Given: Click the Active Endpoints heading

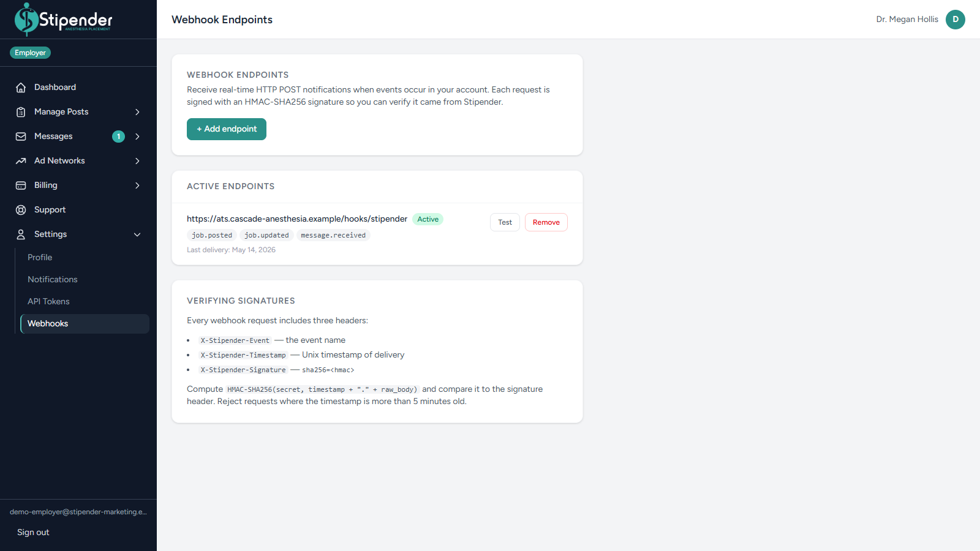Looking at the screenshot, I should (231, 186).
